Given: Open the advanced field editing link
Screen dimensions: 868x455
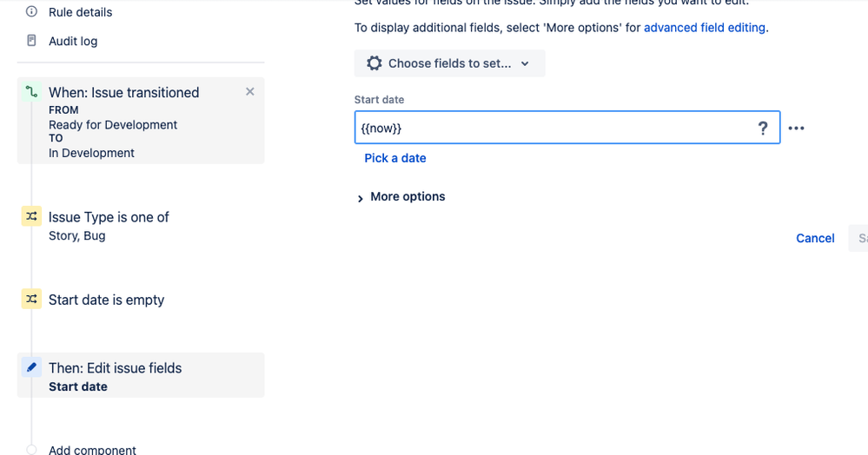Looking at the screenshot, I should click(704, 28).
